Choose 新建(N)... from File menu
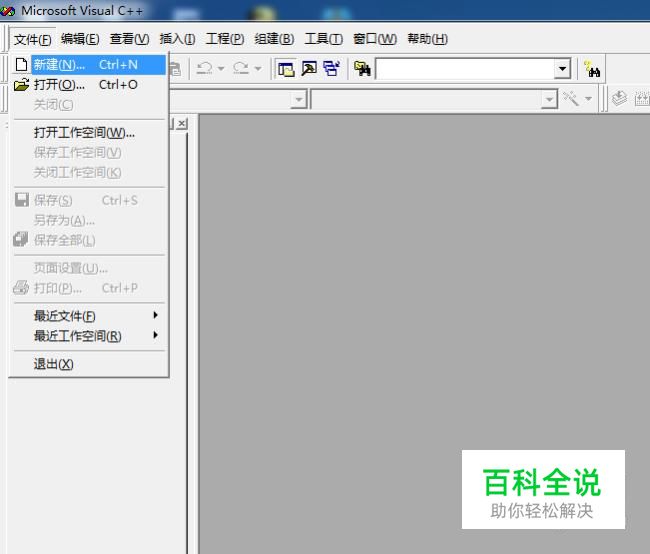The height and width of the screenshot is (554, 650). point(90,65)
